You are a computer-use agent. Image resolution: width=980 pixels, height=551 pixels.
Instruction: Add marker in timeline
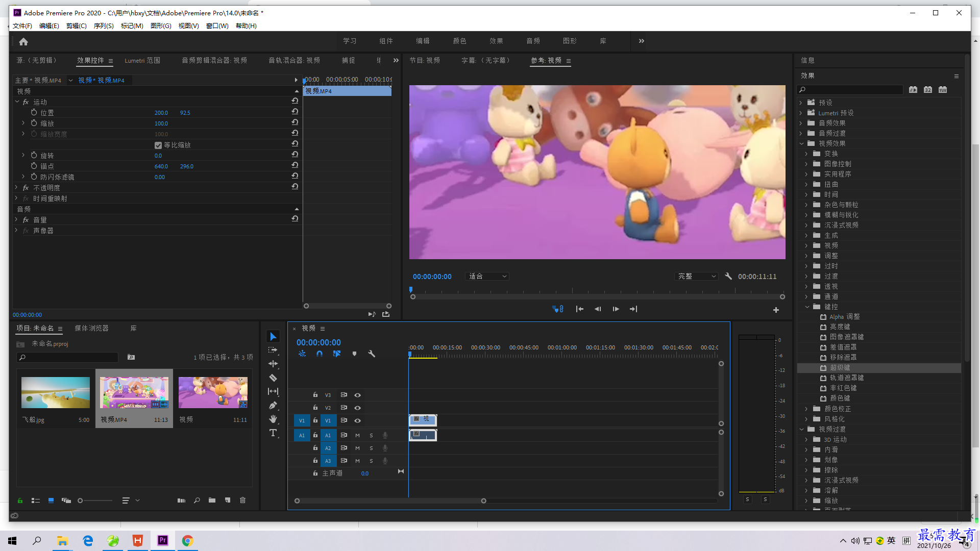pyautogui.click(x=354, y=353)
